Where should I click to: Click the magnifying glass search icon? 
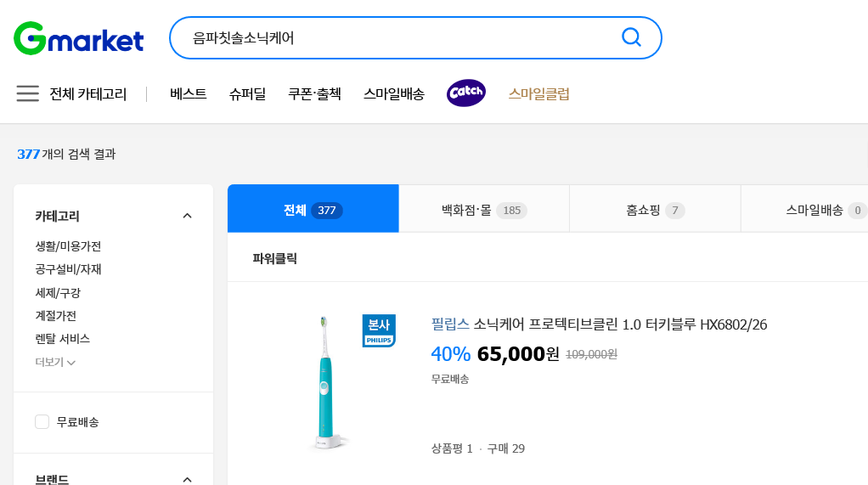pyautogui.click(x=631, y=37)
